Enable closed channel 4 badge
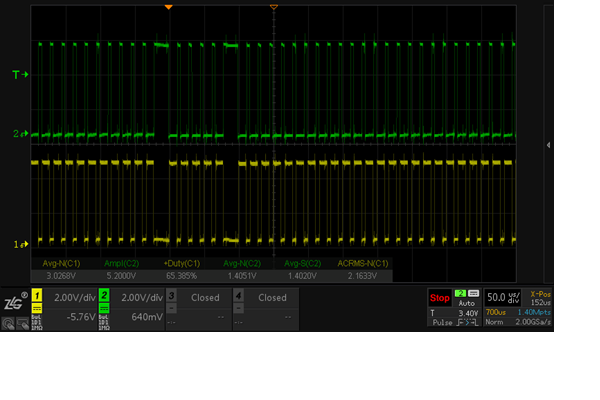600x400 pixels. [238, 296]
